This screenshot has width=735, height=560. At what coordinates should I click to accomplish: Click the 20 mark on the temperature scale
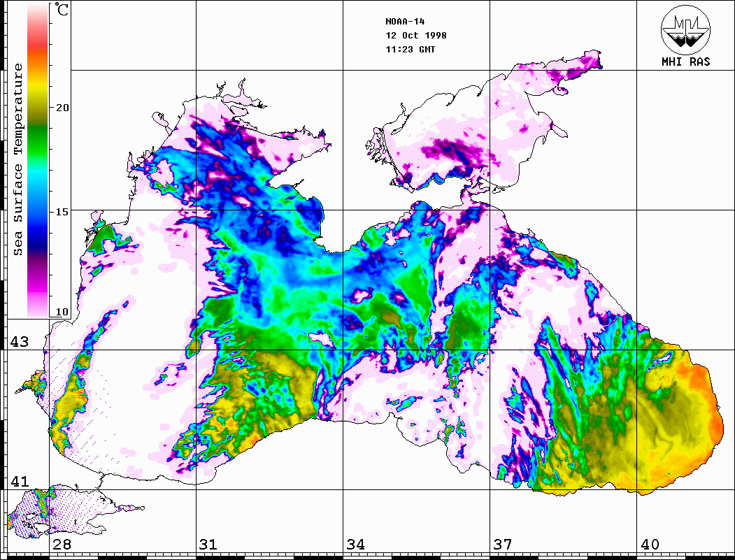pos(63,108)
